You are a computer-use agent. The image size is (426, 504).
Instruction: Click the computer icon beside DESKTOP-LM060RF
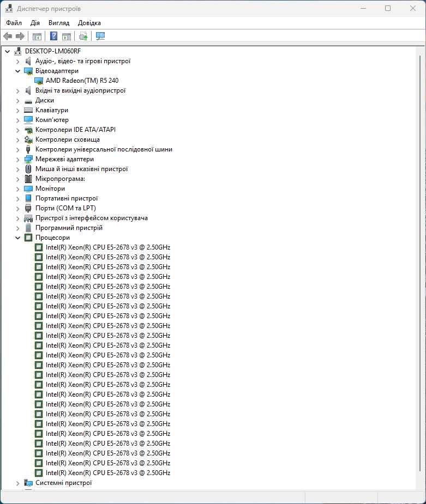coord(18,51)
